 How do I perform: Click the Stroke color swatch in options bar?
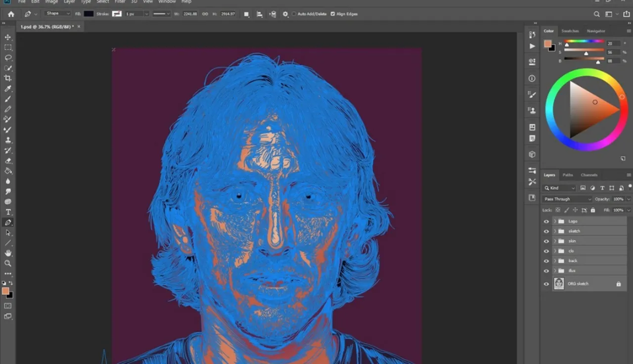pos(117,14)
